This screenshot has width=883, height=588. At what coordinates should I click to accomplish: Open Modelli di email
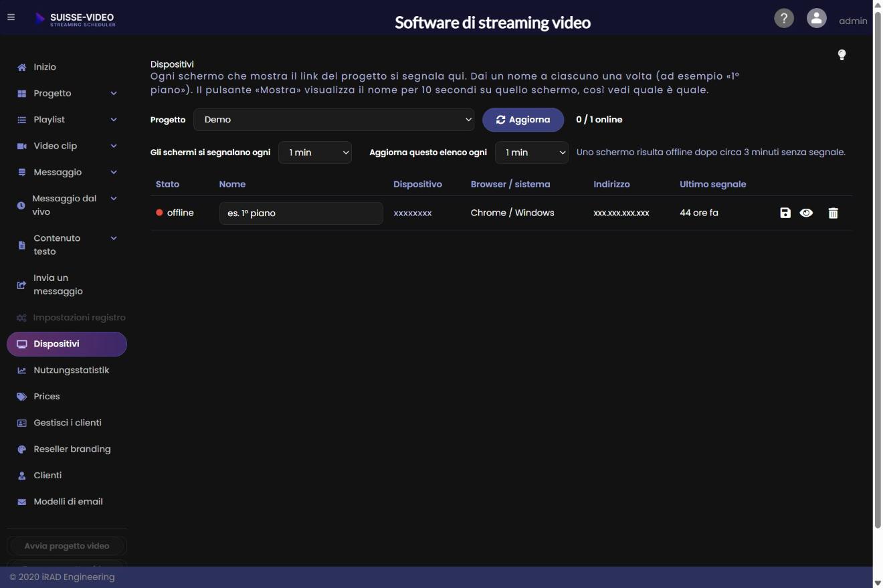tap(67, 502)
